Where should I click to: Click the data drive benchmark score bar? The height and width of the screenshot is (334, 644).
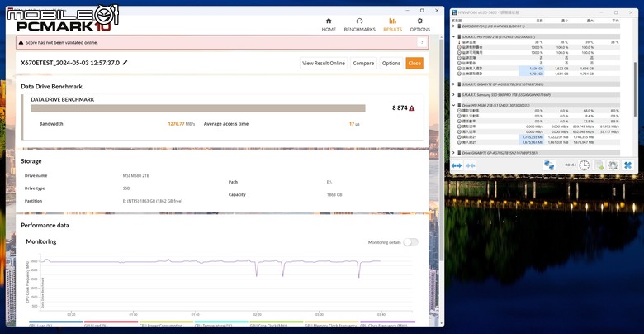point(198,108)
